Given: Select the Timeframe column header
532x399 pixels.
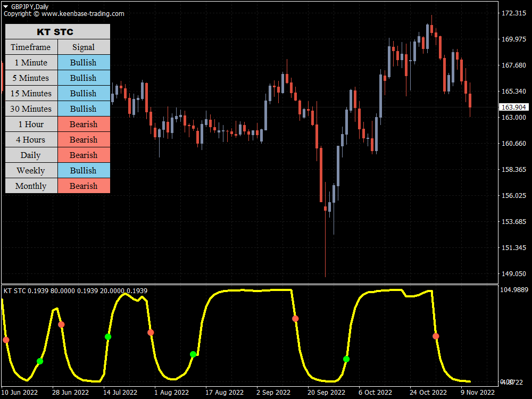Looking at the screenshot, I should 31,47.
